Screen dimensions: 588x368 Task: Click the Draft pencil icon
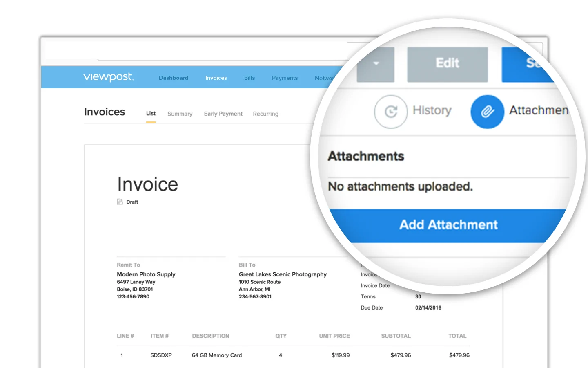(120, 202)
